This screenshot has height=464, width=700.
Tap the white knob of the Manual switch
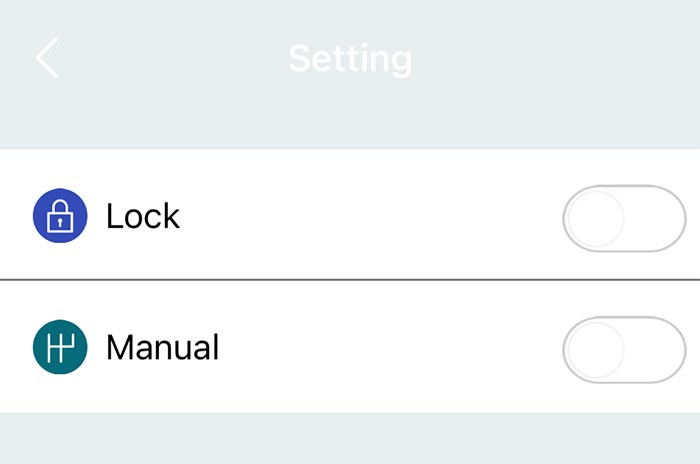click(595, 349)
